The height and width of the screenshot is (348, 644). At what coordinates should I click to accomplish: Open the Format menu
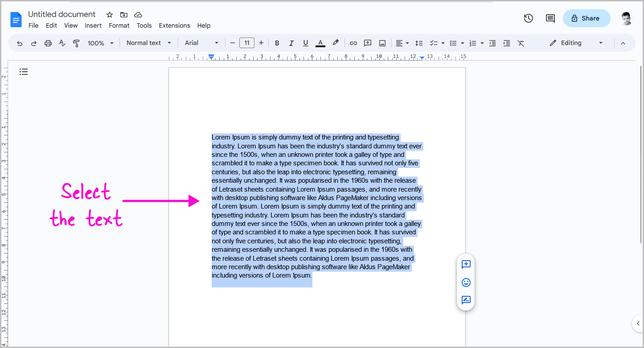click(x=119, y=25)
